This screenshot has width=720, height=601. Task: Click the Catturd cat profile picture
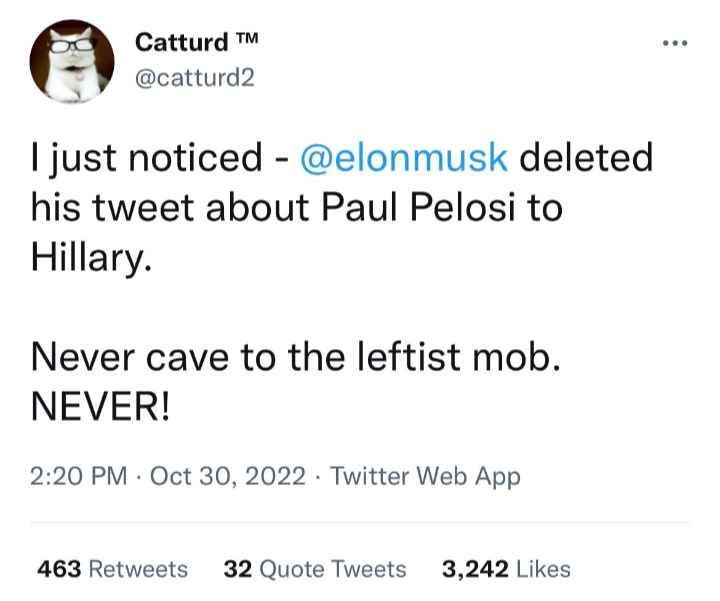coord(72,62)
